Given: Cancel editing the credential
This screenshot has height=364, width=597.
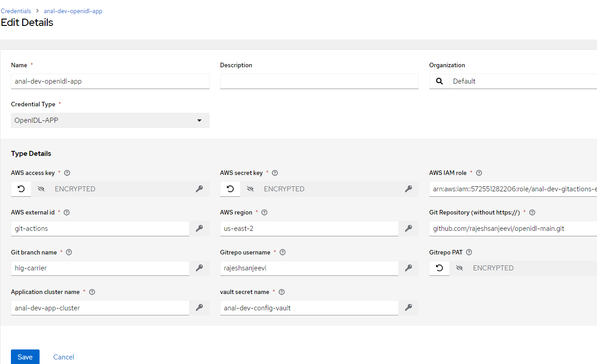Looking at the screenshot, I should pos(64,357).
